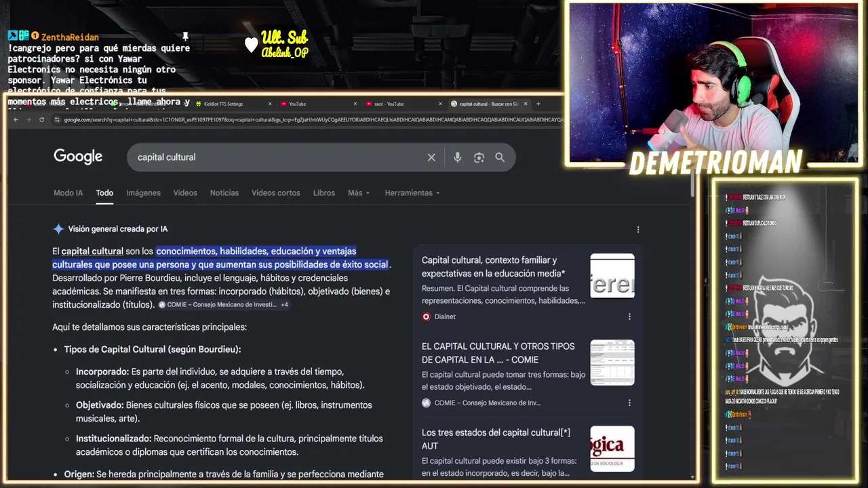
Task: Clear the search box with the X icon
Action: coord(431,157)
